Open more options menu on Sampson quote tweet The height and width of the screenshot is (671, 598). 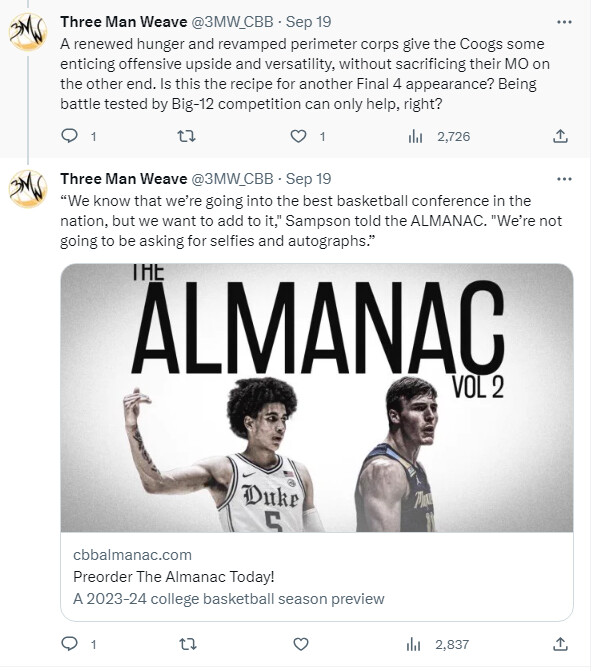click(564, 179)
